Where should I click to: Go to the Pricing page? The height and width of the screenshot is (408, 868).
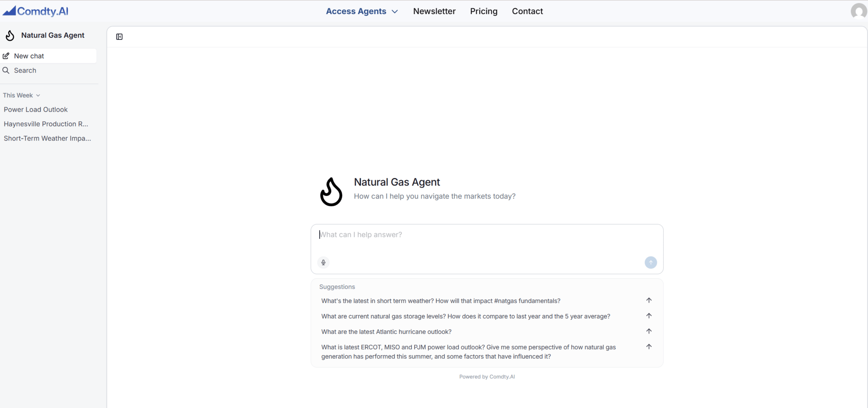(484, 11)
